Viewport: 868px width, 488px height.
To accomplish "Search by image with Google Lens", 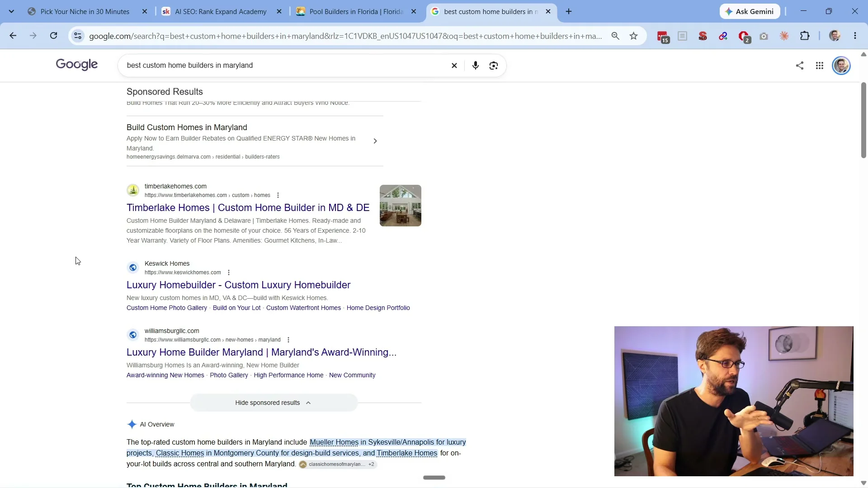I will point(494,66).
